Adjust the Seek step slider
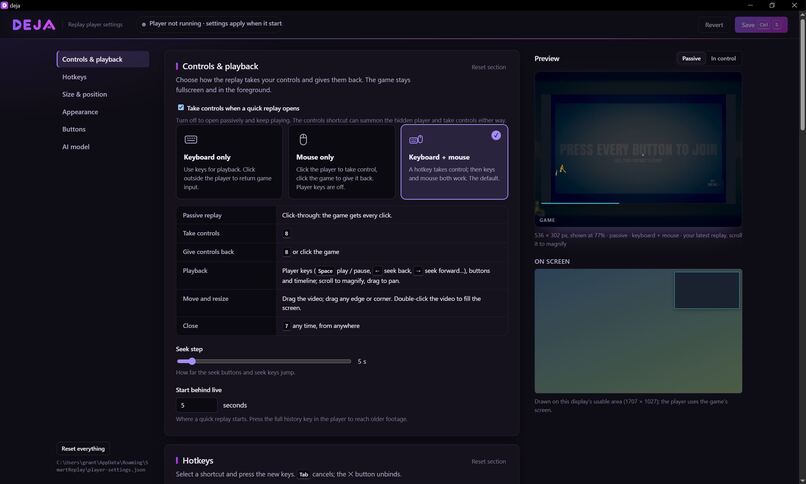The height and width of the screenshot is (484, 806). [264, 361]
